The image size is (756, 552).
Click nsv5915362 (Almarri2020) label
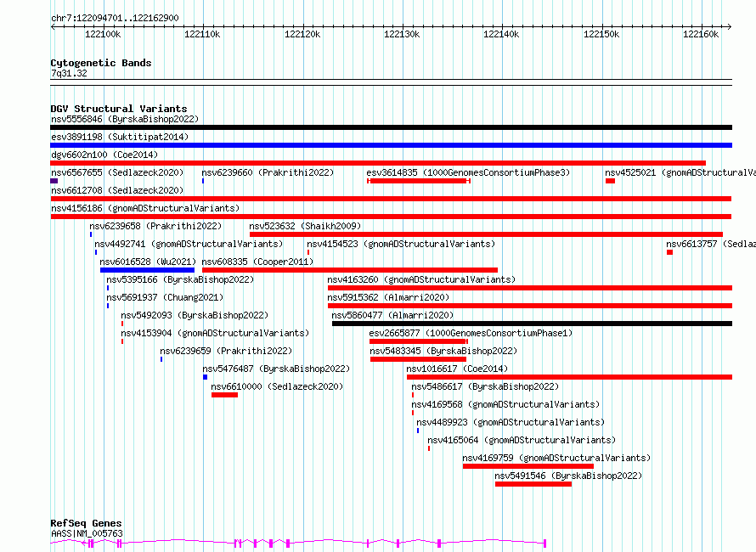388,297
